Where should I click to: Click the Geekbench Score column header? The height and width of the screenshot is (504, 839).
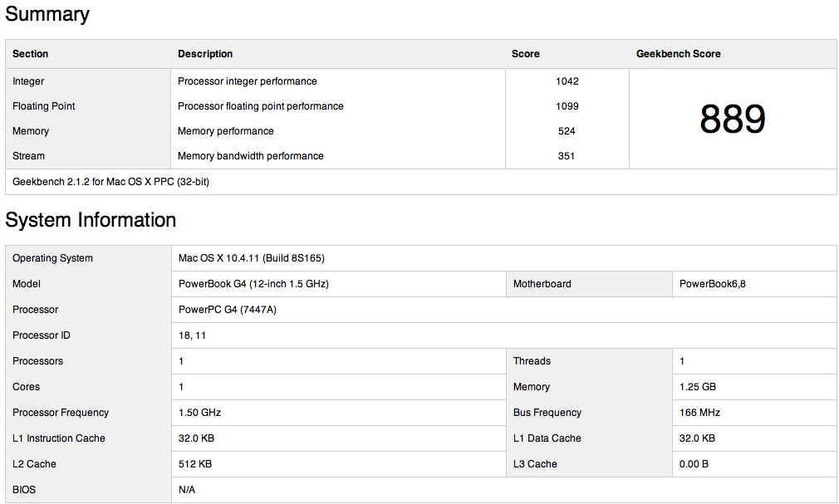[678, 53]
